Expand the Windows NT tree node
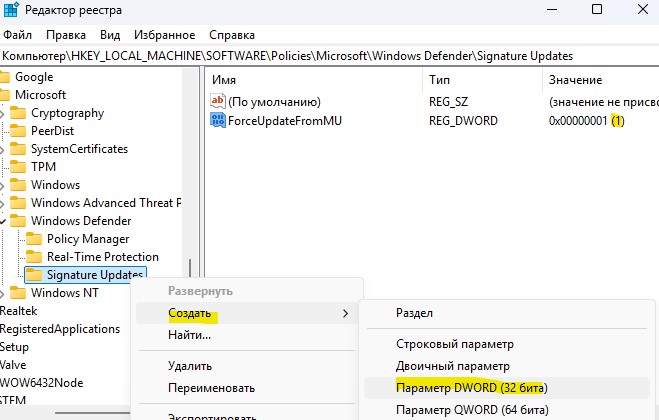Image resolution: width=659 pixels, height=420 pixels. [x=2, y=293]
